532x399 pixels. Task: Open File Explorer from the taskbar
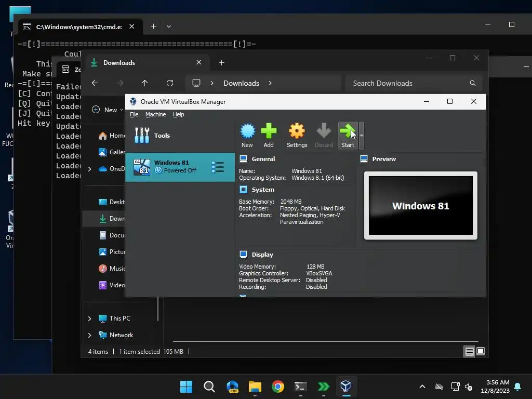click(x=255, y=387)
